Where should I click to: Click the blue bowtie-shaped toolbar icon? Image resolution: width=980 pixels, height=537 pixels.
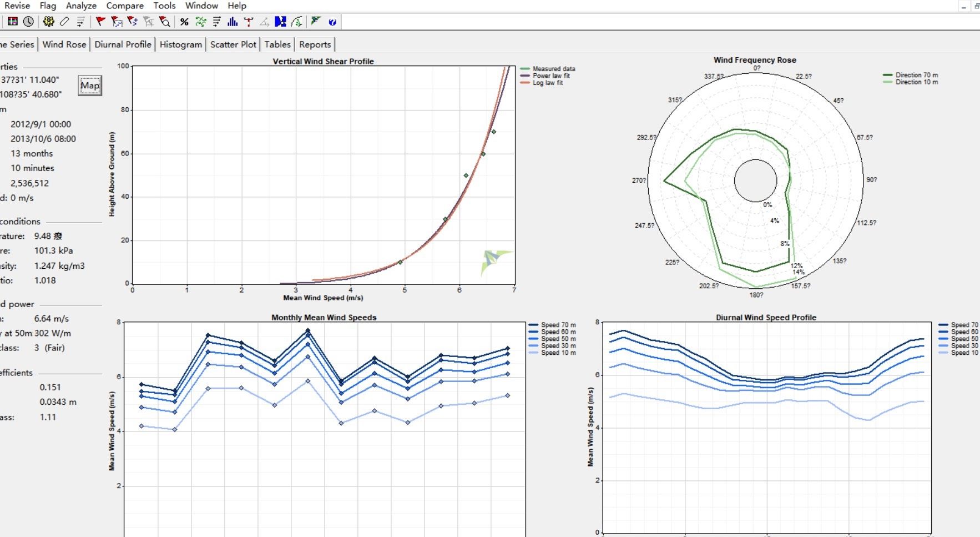tap(281, 22)
